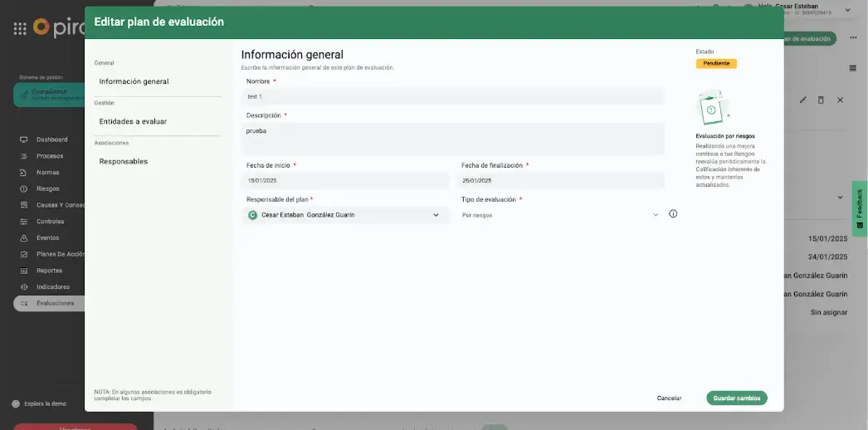Click the Controles sidebar icon
This screenshot has width=868, height=430.
tap(24, 222)
